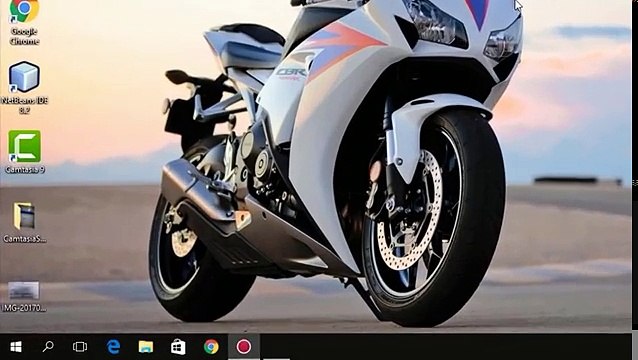Open Task View from the taskbar
The image size is (638, 360).
coord(80,347)
